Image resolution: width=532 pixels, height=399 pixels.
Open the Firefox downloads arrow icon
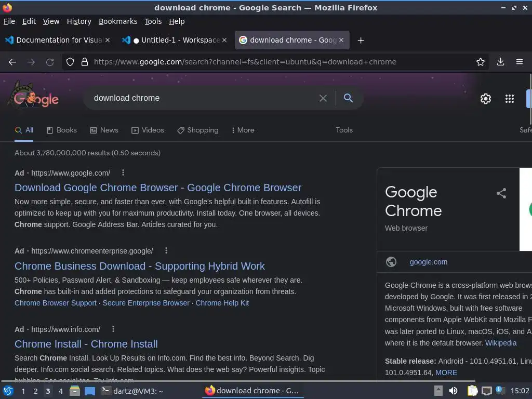pyautogui.click(x=500, y=62)
